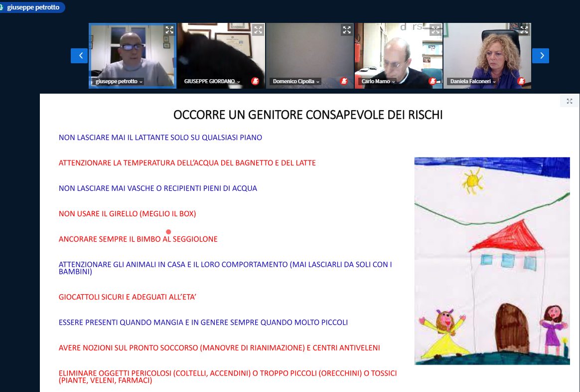Click the child's house drawing on slide

coord(492,261)
